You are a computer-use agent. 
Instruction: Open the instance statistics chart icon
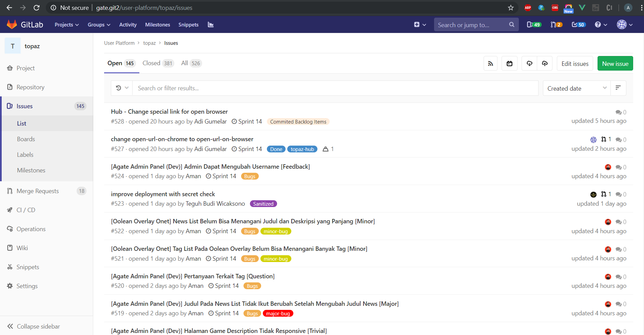click(211, 25)
